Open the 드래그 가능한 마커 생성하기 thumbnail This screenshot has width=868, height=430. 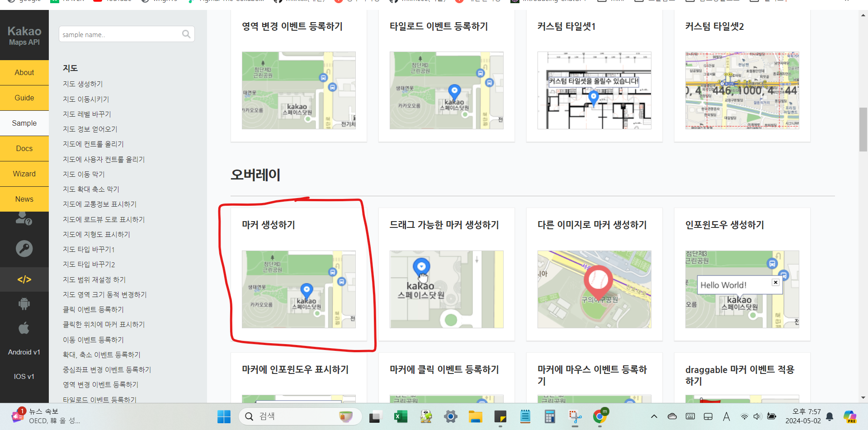click(x=447, y=289)
